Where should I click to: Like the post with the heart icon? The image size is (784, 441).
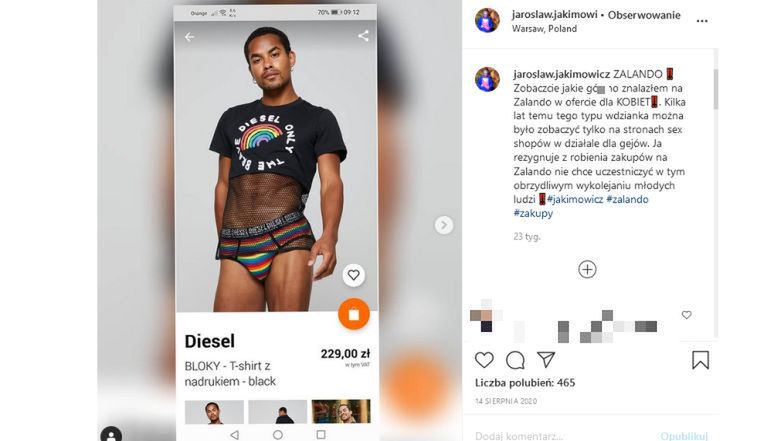484,360
